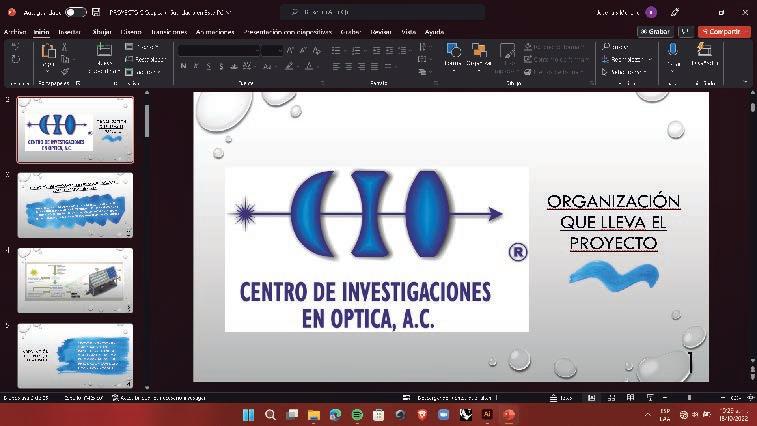Image resolution: width=757 pixels, height=426 pixels.
Task: Center text in paragraph group
Action: click(349, 66)
